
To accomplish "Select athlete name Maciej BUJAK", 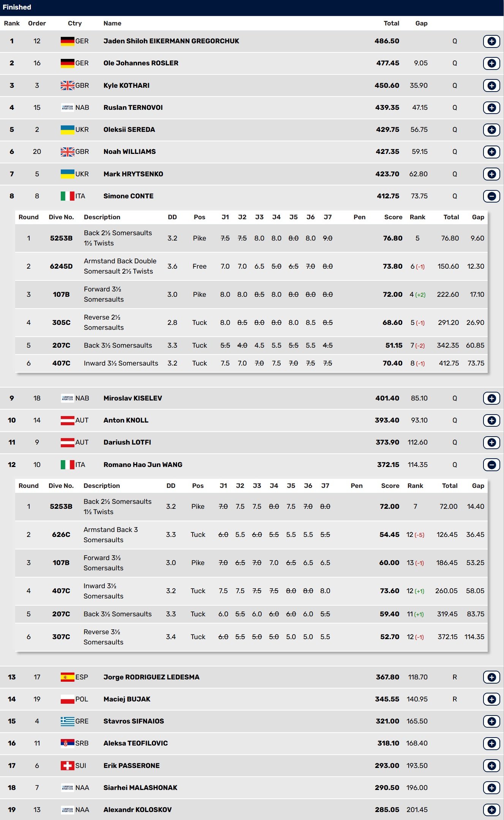I will pyautogui.click(x=127, y=699).
